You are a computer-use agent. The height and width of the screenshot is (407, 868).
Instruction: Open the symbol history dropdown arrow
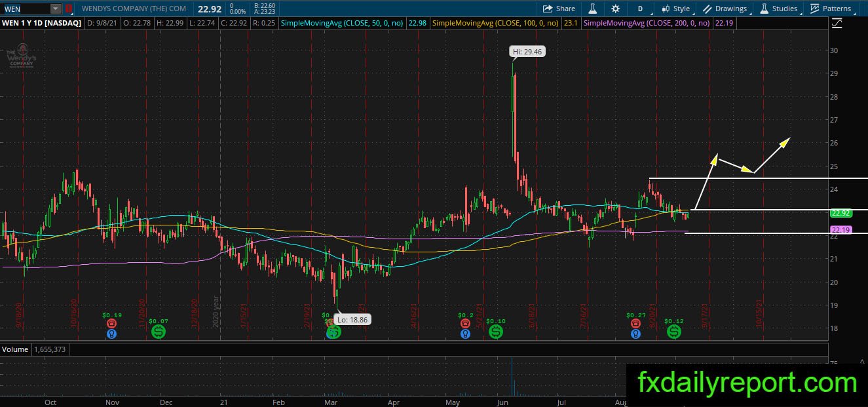(55, 9)
